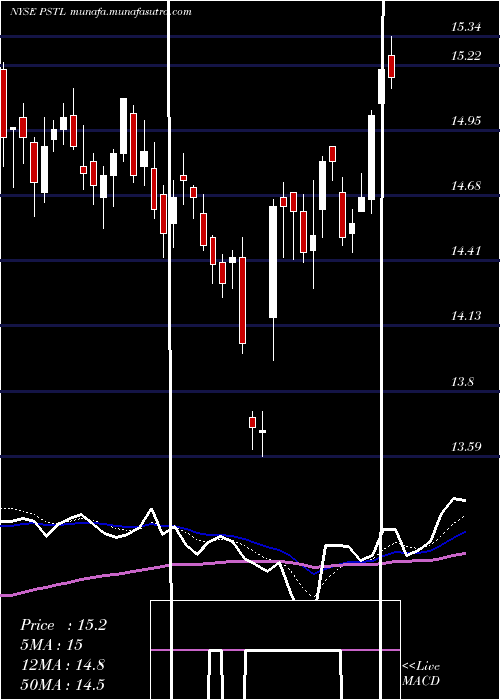The height and width of the screenshot is (700, 500).
Task: Click the 5MA : 15 readout
Action: point(52,645)
